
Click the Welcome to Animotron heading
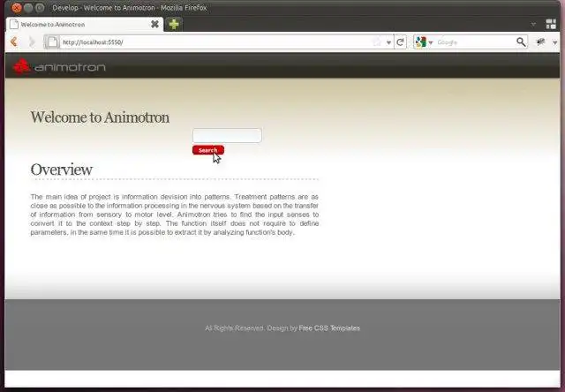100,117
